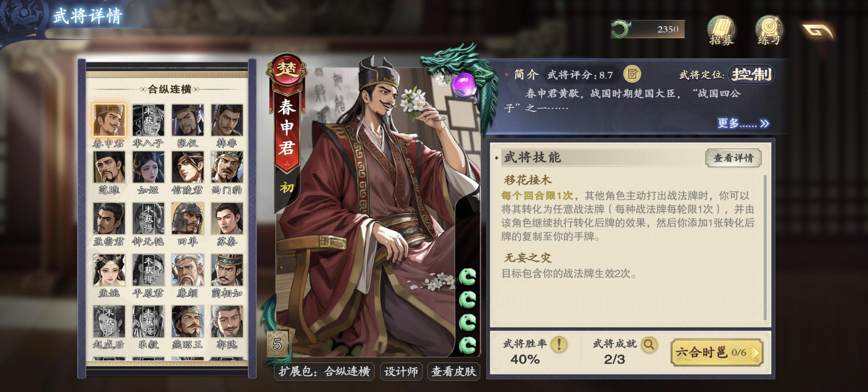The image size is (868, 392).
Task: Click the 武将成就 magnifier icon
Action: pyautogui.click(x=649, y=344)
